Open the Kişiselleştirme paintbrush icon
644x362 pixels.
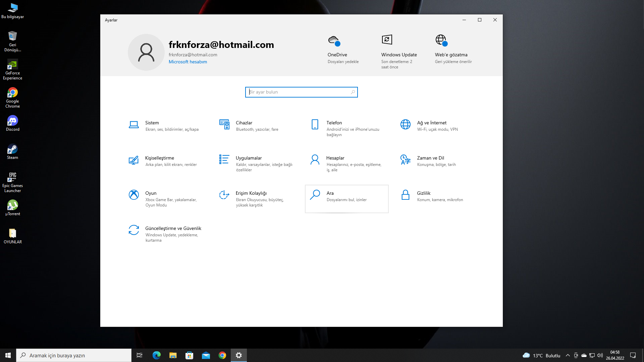point(133,160)
